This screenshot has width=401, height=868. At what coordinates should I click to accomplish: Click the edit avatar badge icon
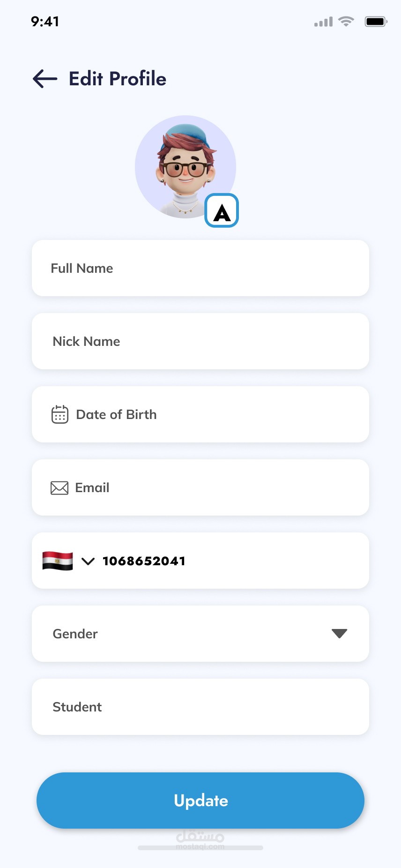pos(222,211)
